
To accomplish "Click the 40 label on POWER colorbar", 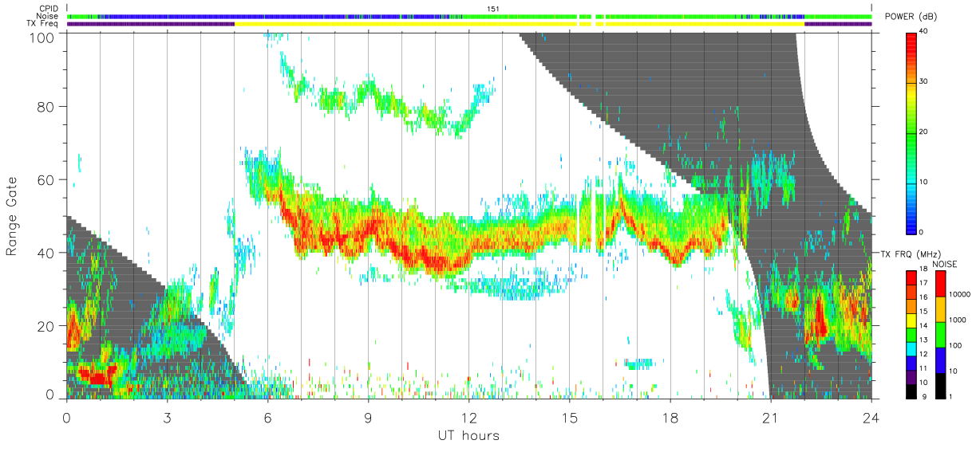I will point(924,31).
